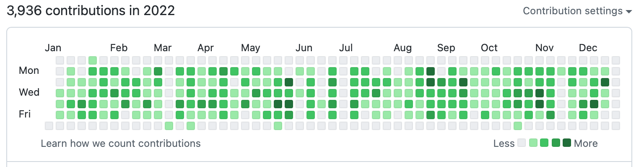The image size is (644, 167).
Task: Select the darkest Wednesday-row cell in November
Action: (x=540, y=93)
